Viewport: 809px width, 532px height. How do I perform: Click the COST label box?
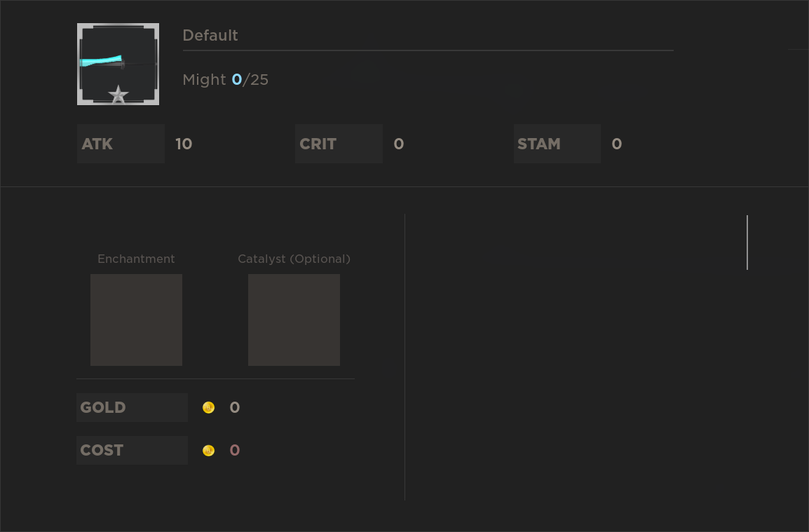pyautogui.click(x=132, y=450)
